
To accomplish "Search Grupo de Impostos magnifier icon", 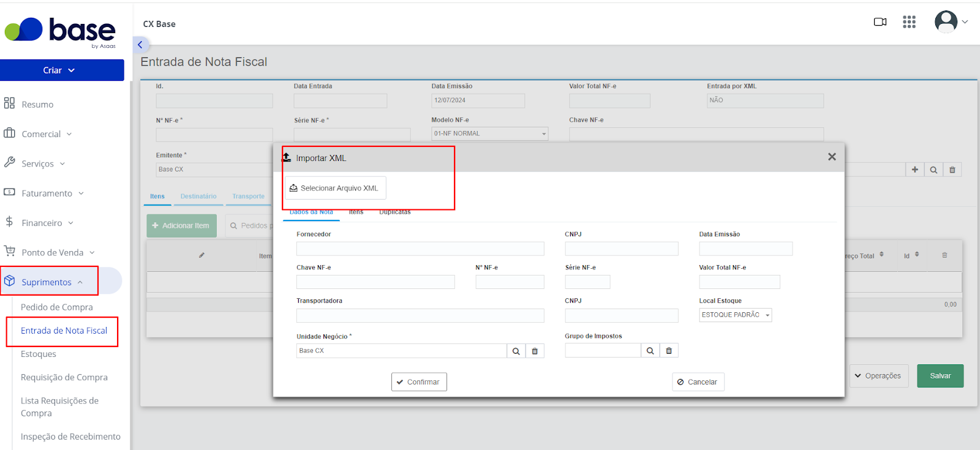I will tap(650, 351).
